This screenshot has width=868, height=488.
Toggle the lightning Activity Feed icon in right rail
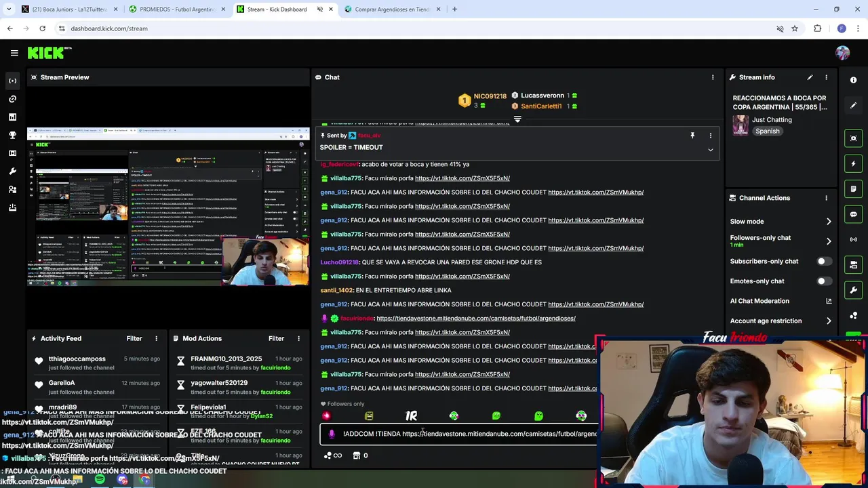(853, 163)
